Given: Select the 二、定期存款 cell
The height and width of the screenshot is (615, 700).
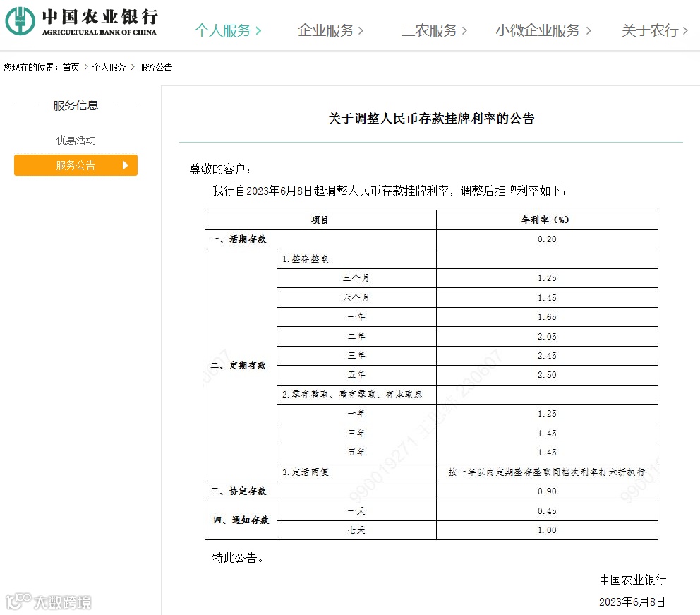Looking at the screenshot, I should point(241,365).
